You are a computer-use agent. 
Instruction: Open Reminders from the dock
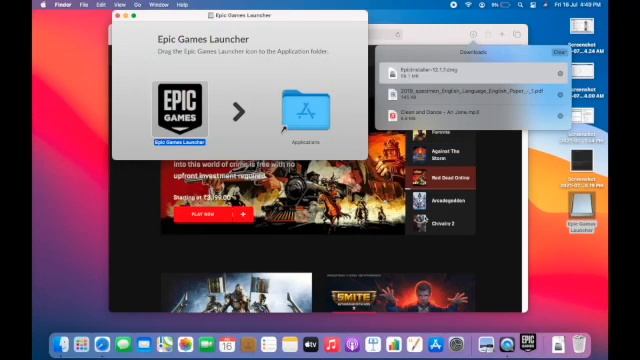tap(269, 344)
